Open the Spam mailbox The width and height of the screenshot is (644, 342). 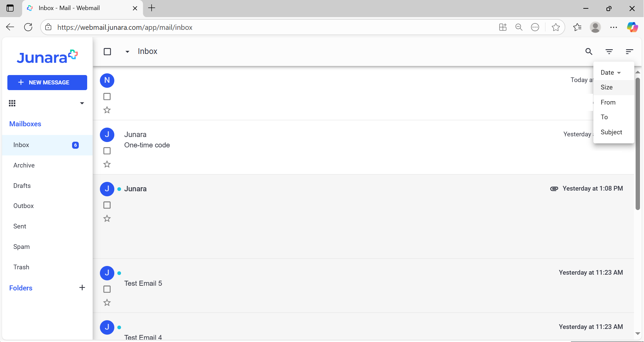pos(47,247)
